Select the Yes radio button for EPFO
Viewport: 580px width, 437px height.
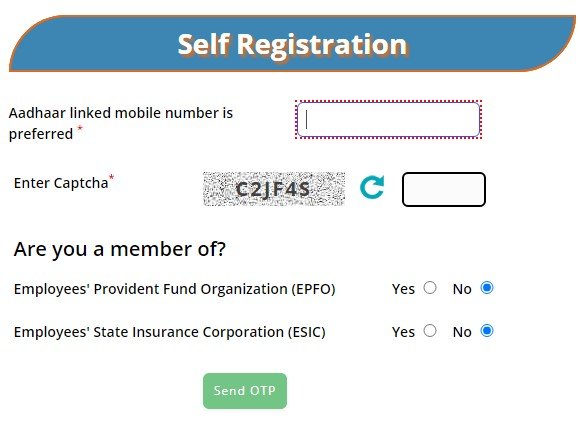click(x=430, y=288)
